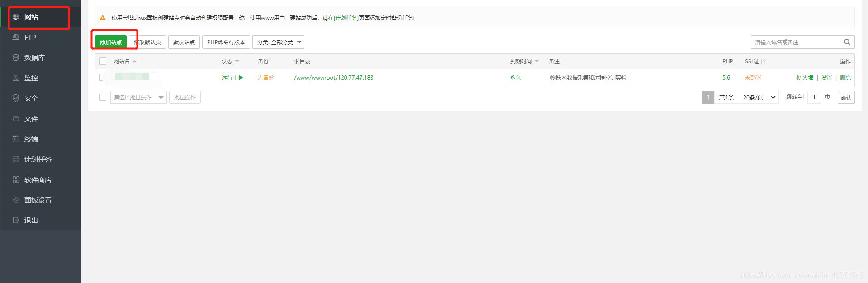Expand the 分类: 全部分类 dropdown
868x283 pixels.
(278, 42)
